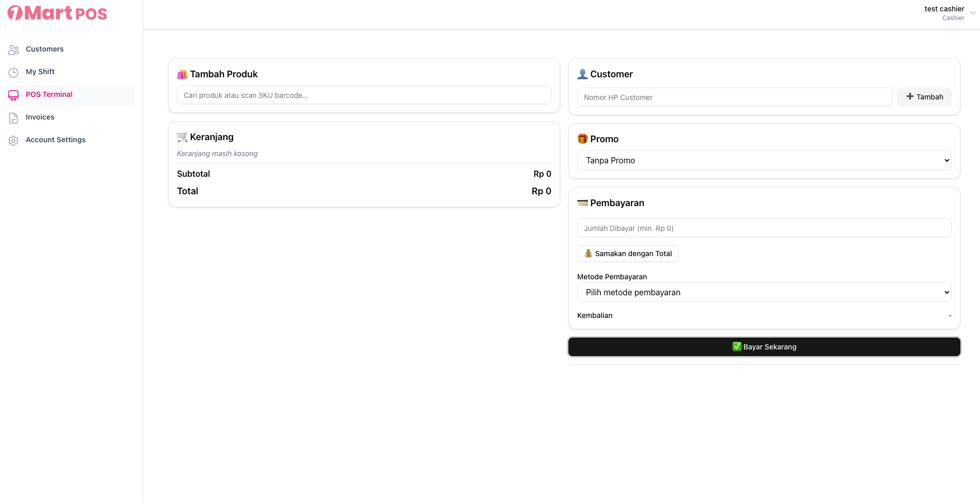Navigate to Account Settings
980x503 pixels.
coord(56,140)
